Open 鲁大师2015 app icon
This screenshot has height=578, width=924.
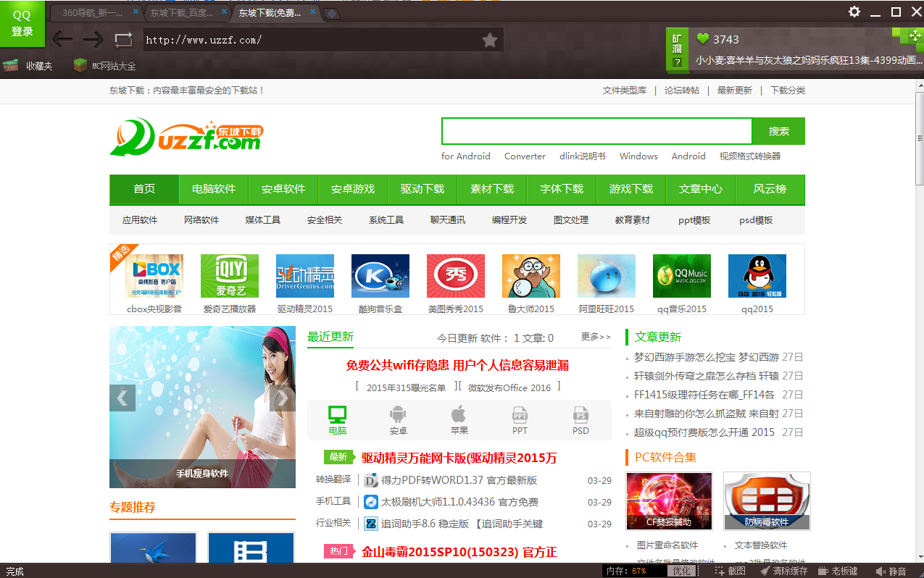point(531,276)
